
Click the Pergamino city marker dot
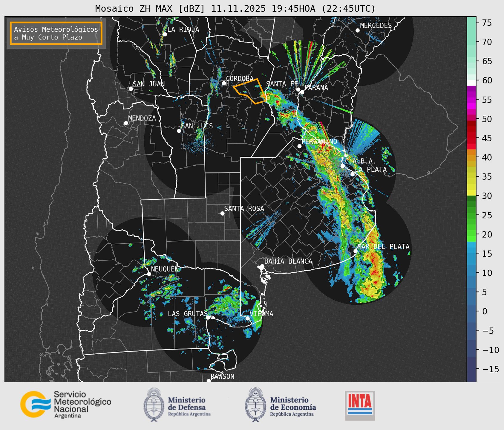tap(299, 146)
